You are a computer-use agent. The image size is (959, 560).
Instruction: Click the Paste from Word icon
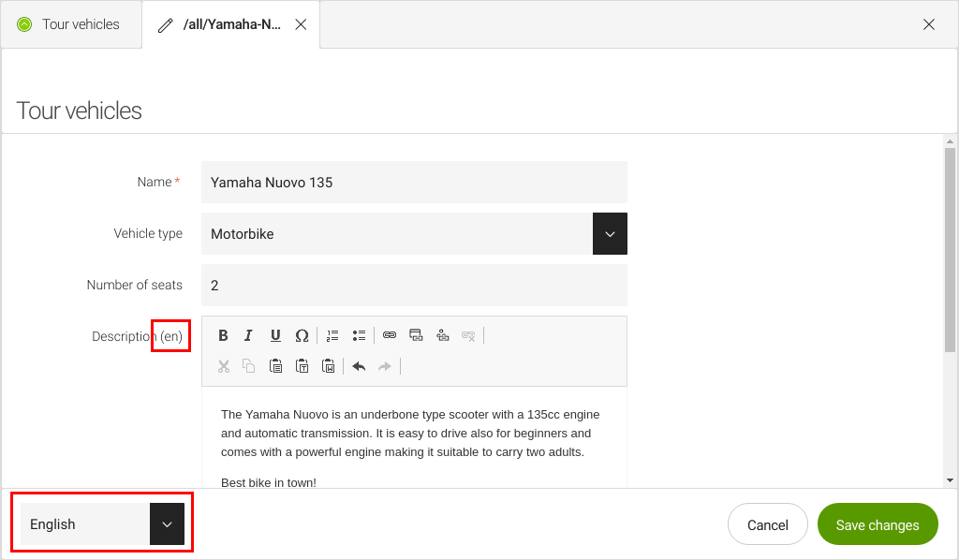(x=328, y=366)
